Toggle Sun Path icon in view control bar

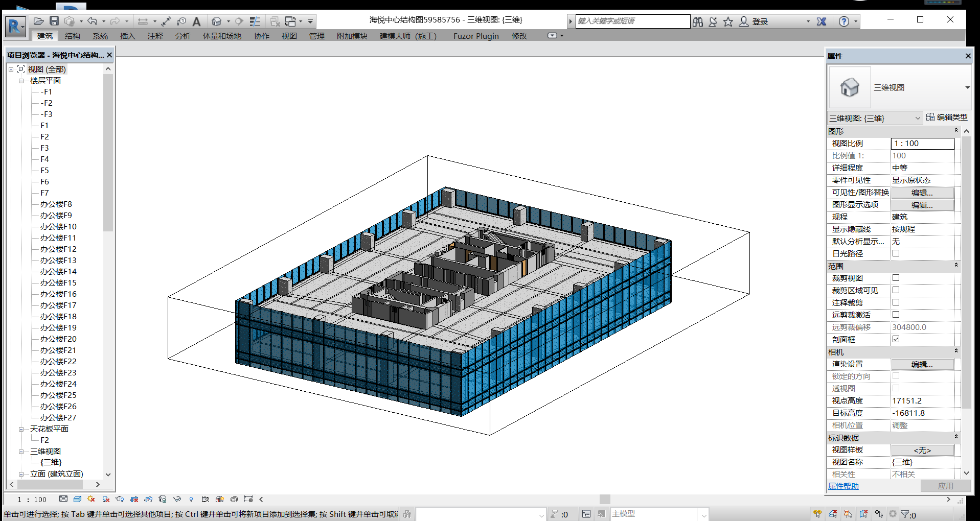click(x=91, y=499)
